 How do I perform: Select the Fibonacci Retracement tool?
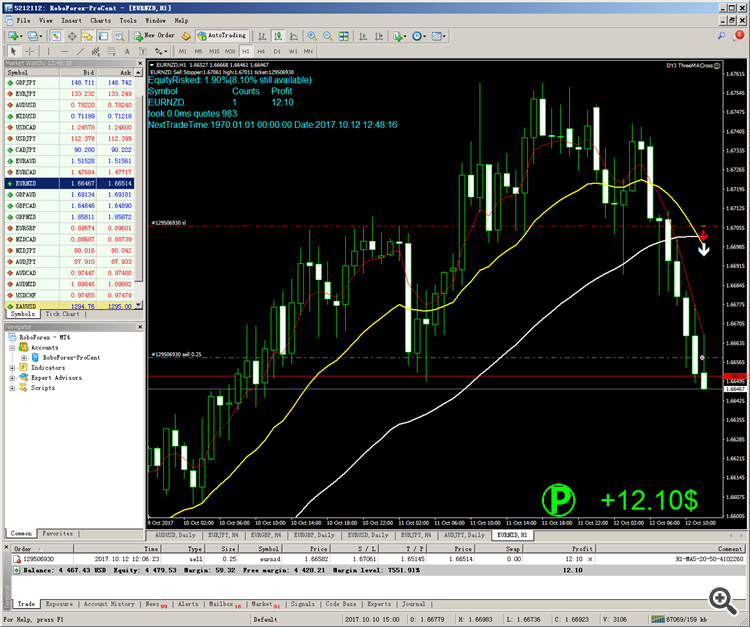click(111, 51)
